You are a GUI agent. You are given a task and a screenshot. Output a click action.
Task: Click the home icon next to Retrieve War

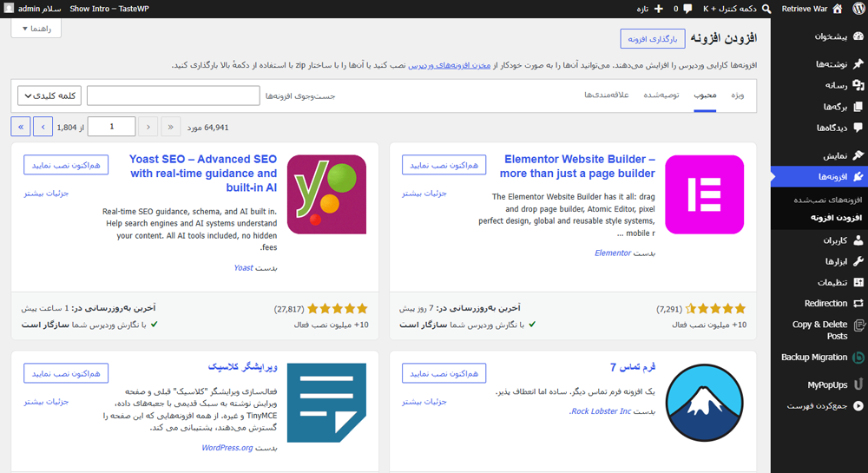point(838,9)
